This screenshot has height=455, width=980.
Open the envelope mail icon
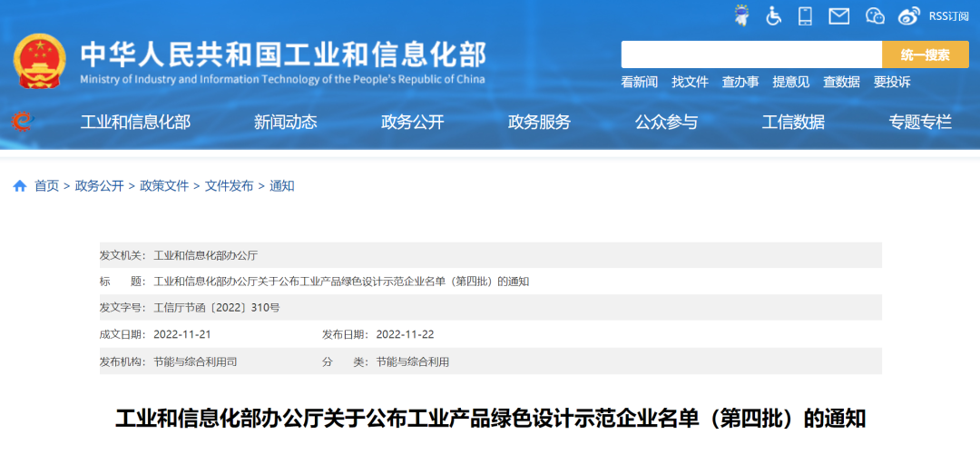(839, 15)
